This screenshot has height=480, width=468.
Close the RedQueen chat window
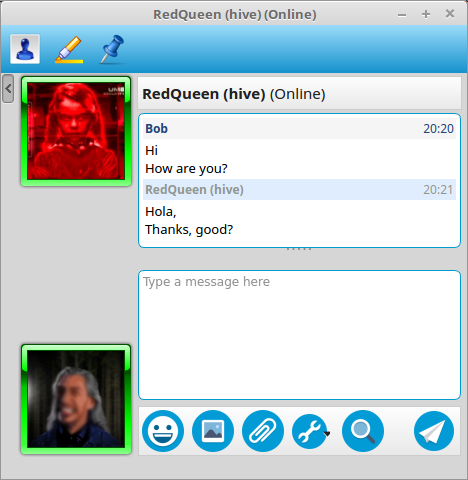450,14
